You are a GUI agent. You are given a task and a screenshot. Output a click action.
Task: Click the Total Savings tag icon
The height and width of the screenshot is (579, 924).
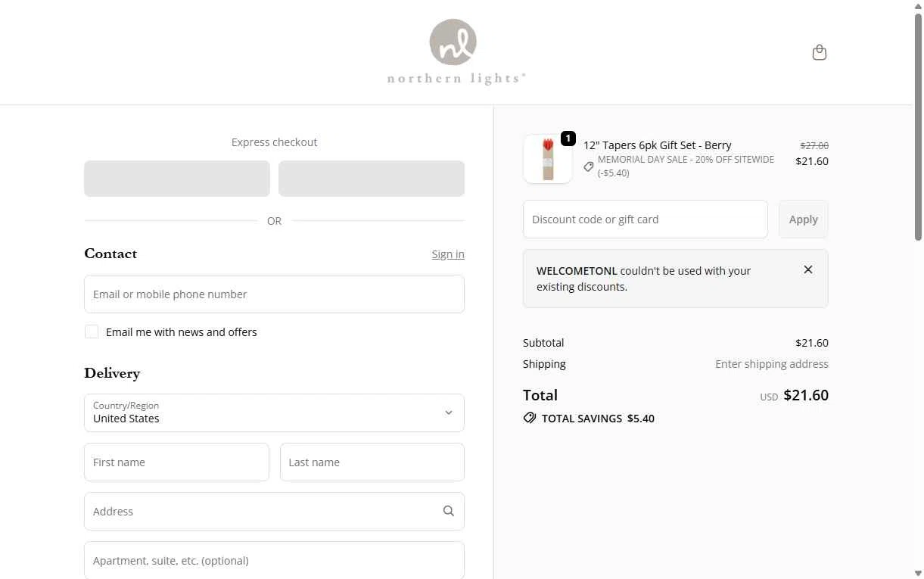pos(530,418)
